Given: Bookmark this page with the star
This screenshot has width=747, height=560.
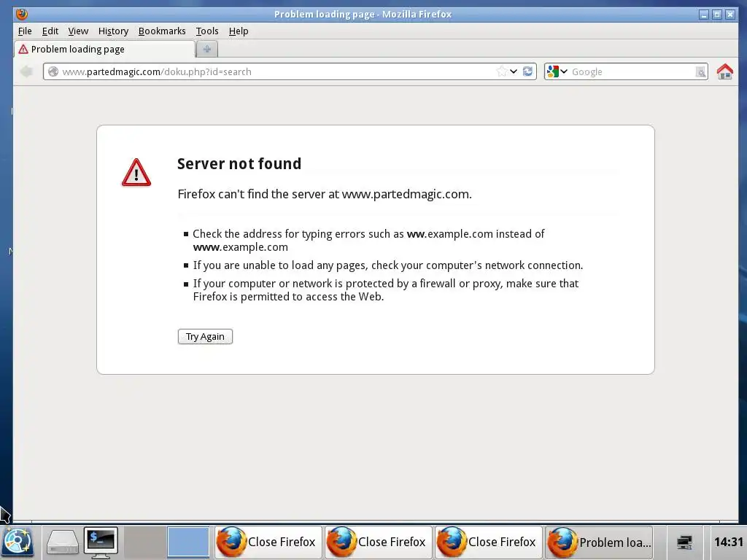Looking at the screenshot, I should (x=501, y=71).
